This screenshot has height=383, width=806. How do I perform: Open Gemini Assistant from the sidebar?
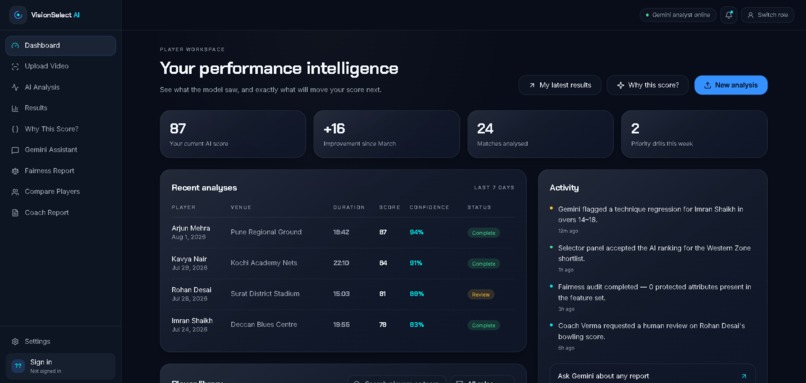pyautogui.click(x=61, y=150)
